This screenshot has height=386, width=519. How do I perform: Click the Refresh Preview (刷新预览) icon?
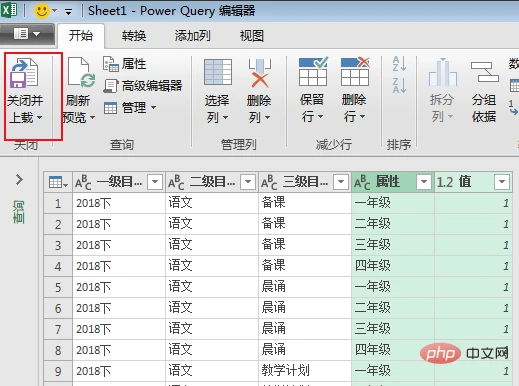(81, 73)
